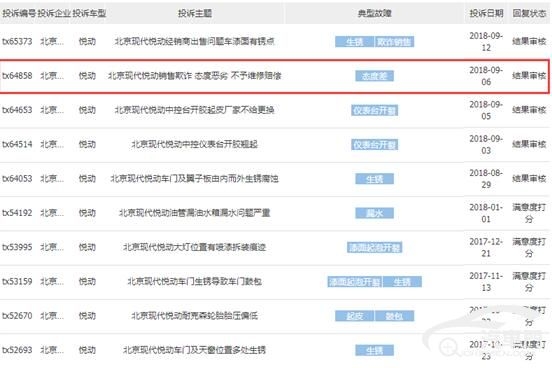
Task: Click the 投诉编号 column header
Action: (19, 13)
